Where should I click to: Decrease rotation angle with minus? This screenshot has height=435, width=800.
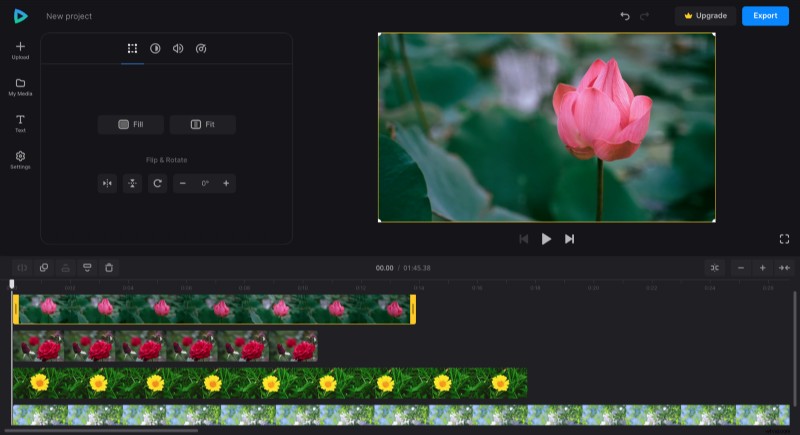[183, 183]
